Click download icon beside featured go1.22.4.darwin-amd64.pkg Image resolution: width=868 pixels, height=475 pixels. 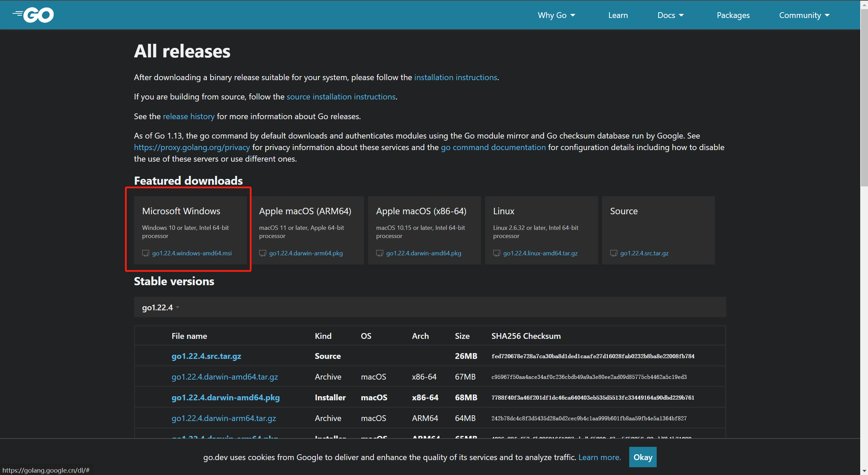click(380, 253)
